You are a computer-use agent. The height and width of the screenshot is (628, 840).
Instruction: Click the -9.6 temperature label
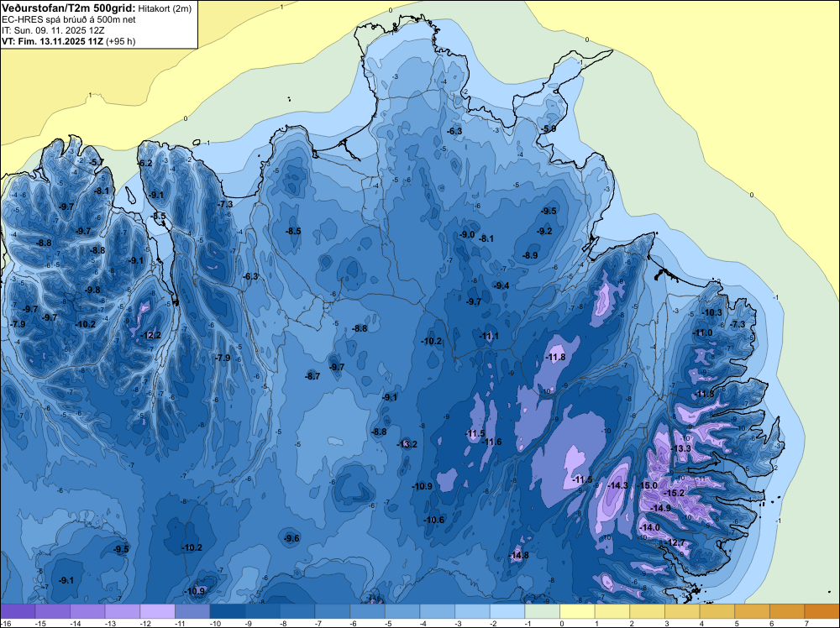pyautogui.click(x=291, y=538)
